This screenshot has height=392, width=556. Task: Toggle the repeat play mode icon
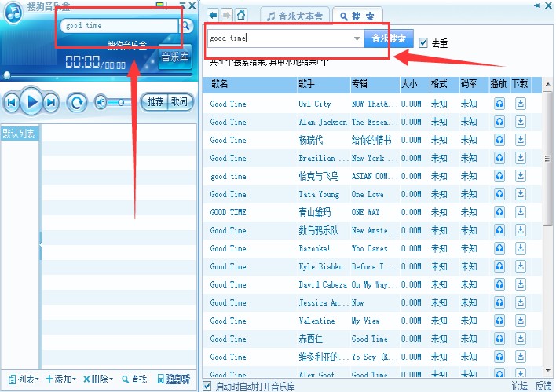pyautogui.click(x=77, y=103)
